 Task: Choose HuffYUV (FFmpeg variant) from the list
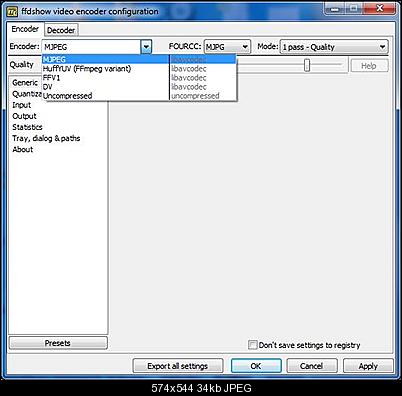(x=139, y=69)
